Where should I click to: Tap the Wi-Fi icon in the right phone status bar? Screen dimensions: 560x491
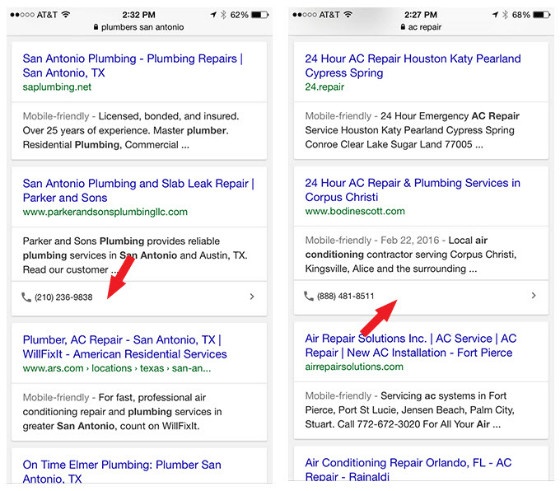(x=348, y=15)
